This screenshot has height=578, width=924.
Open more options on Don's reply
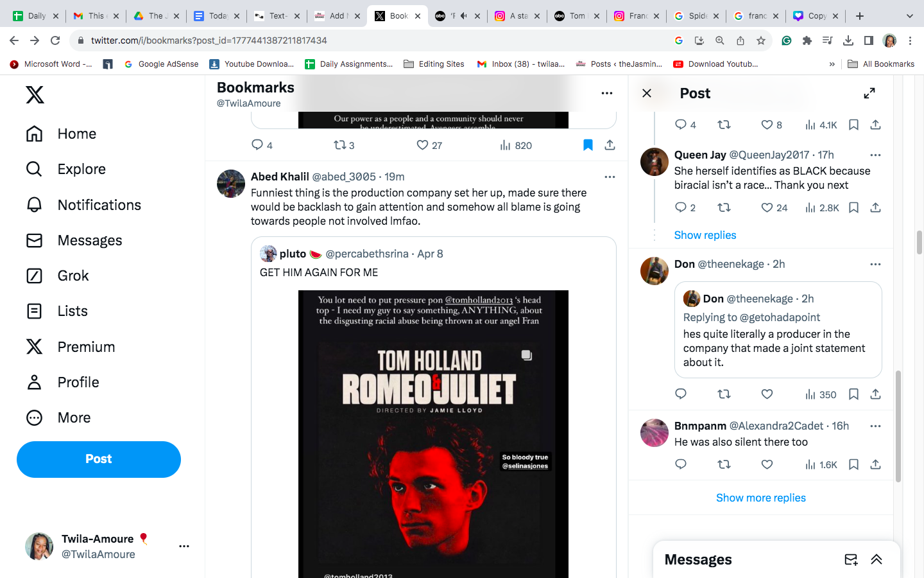875,264
